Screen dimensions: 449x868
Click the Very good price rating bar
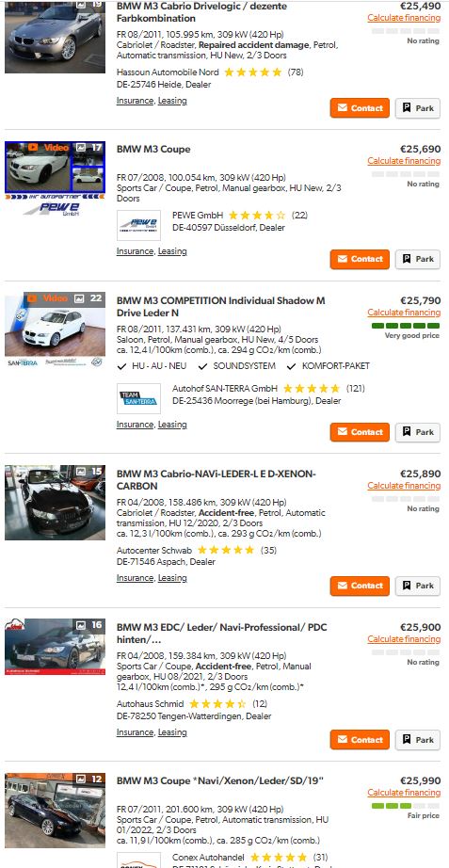coord(406,326)
